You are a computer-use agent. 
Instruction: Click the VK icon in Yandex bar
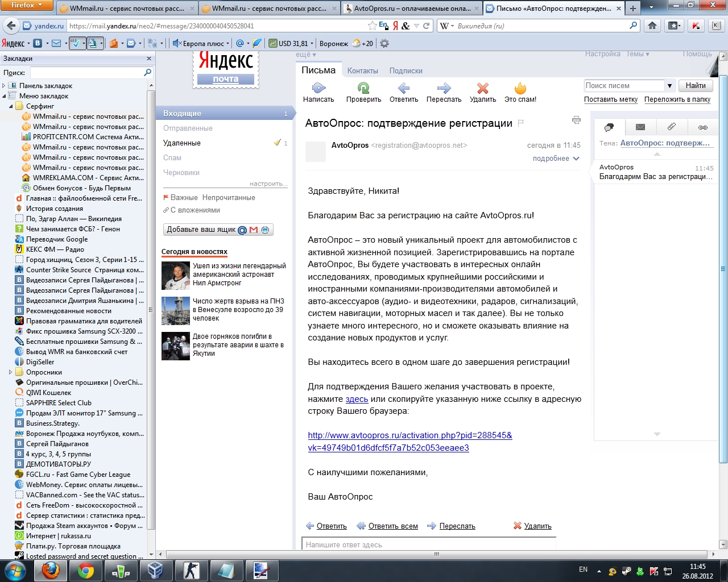tap(38, 43)
